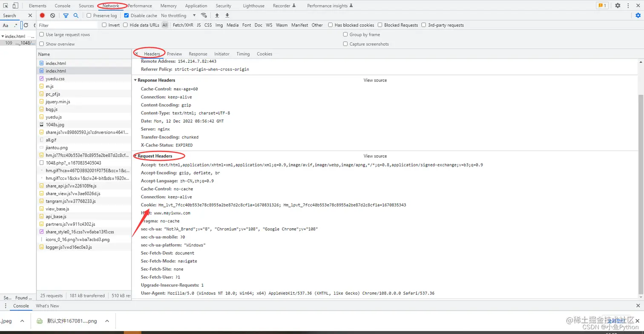Check Has blocked cookies
This screenshot has width=644, height=334.
coord(331,25)
